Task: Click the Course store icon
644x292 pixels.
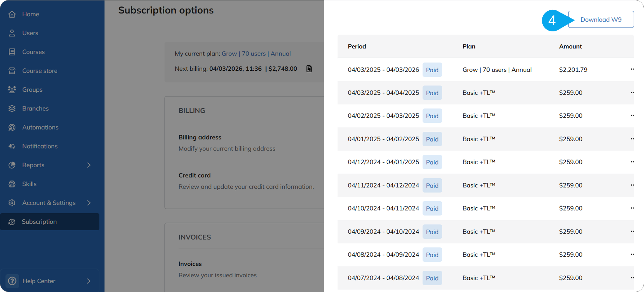Action: [12, 71]
